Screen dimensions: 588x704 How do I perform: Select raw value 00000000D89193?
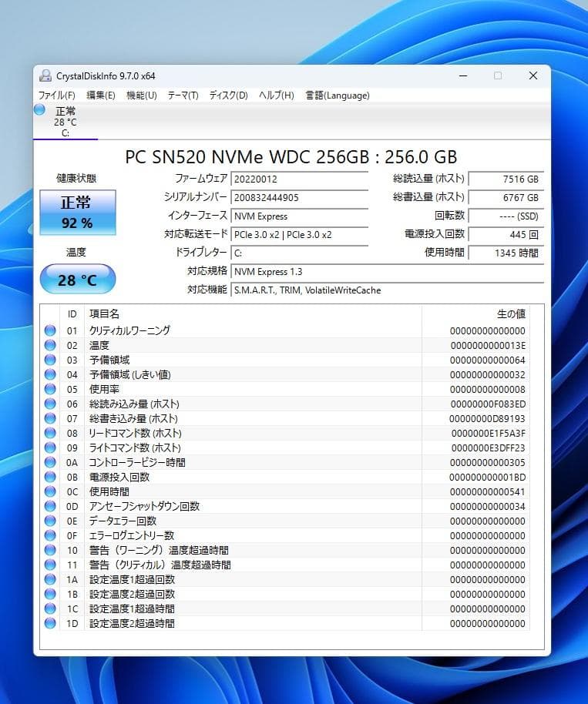click(x=487, y=418)
